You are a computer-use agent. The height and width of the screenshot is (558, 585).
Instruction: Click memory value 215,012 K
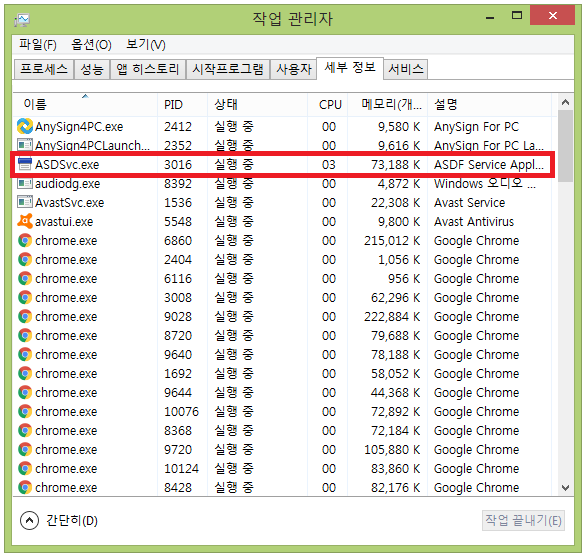coord(392,241)
